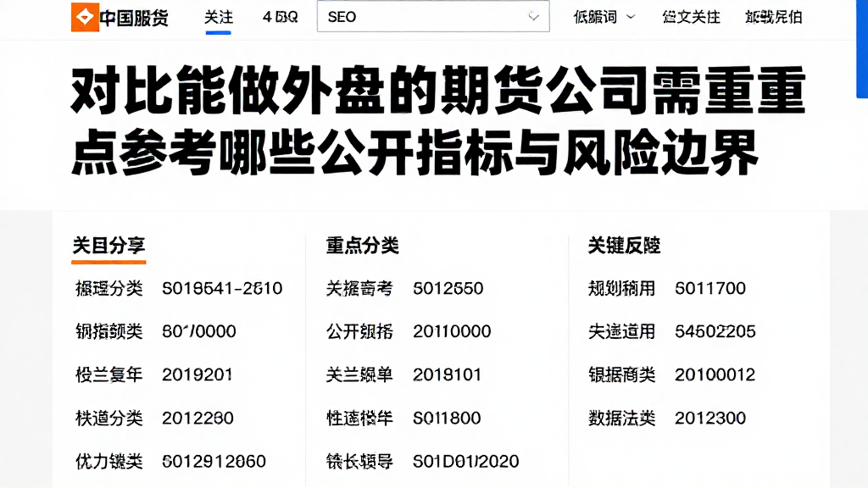This screenshot has width=868, height=488.
Task: Click the value S01D01/2020
Action: 466,461
